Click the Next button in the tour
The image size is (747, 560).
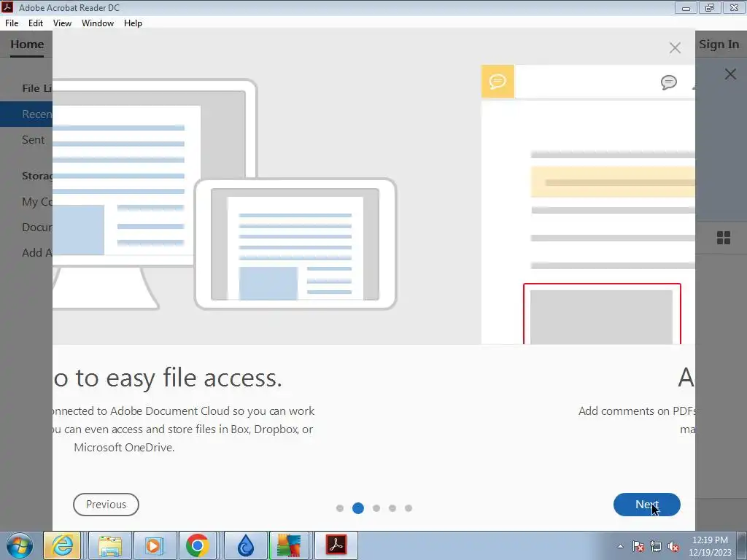[646, 505]
